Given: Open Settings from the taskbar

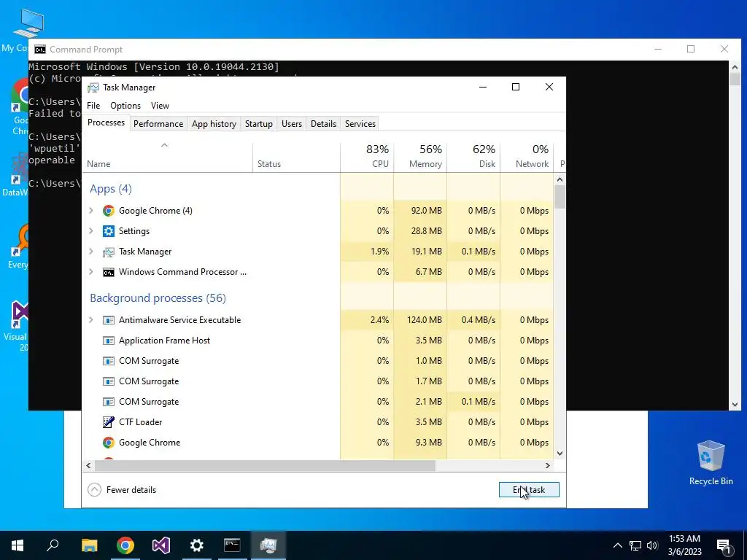Looking at the screenshot, I should pyautogui.click(x=196, y=545).
